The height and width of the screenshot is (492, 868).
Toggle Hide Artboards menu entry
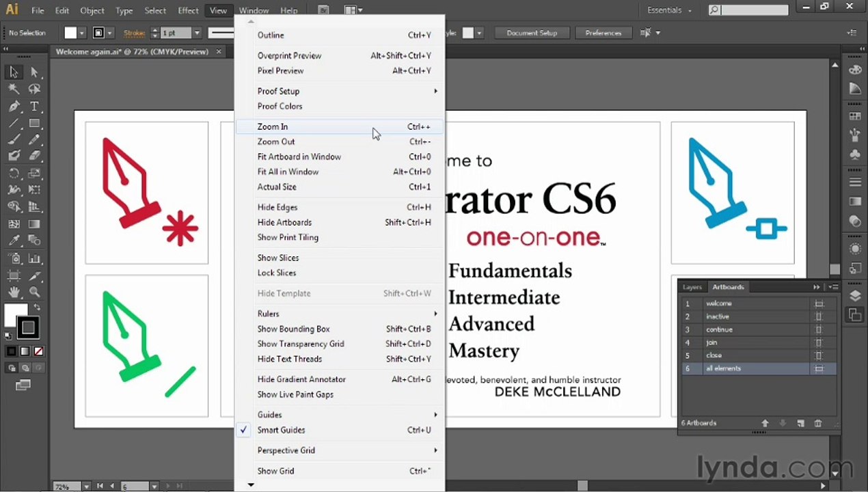(340, 222)
